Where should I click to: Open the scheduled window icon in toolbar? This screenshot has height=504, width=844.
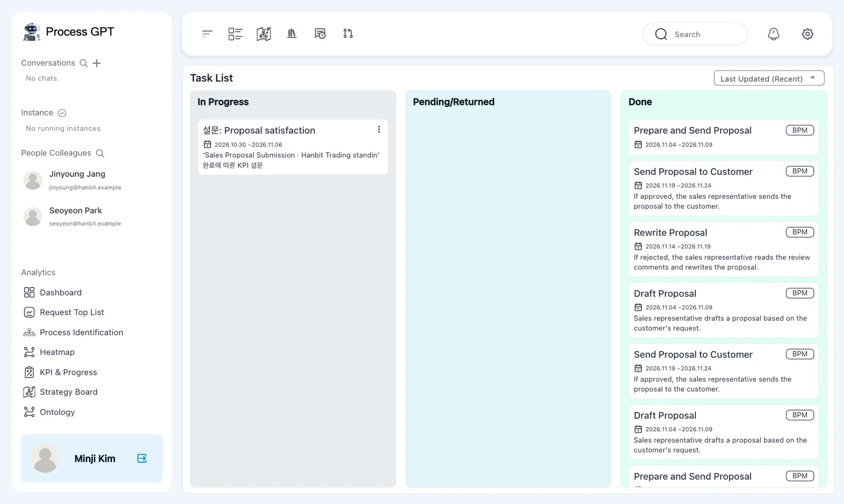[320, 34]
